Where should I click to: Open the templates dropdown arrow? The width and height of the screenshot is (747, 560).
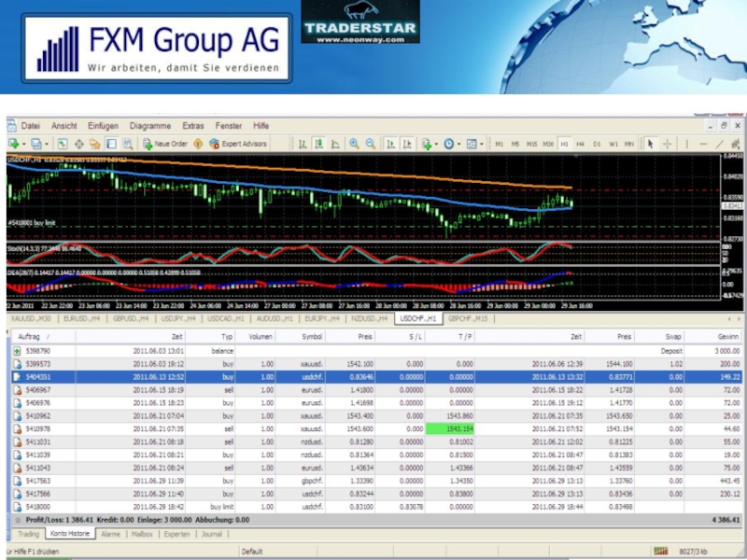click(482, 145)
